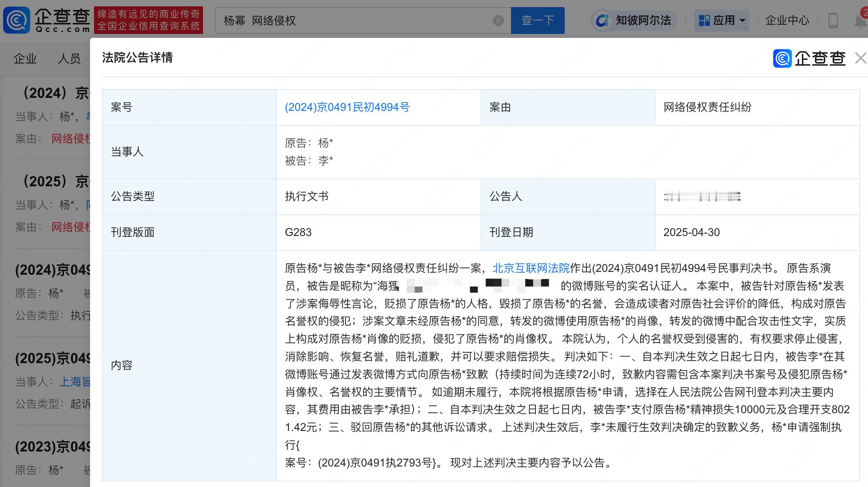868x487 pixels.
Task: Open 企业中心 link in the header
Action: pos(787,21)
